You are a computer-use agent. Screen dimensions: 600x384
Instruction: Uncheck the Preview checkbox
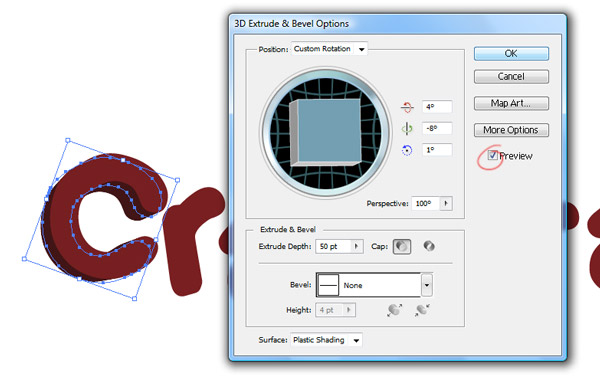point(492,155)
